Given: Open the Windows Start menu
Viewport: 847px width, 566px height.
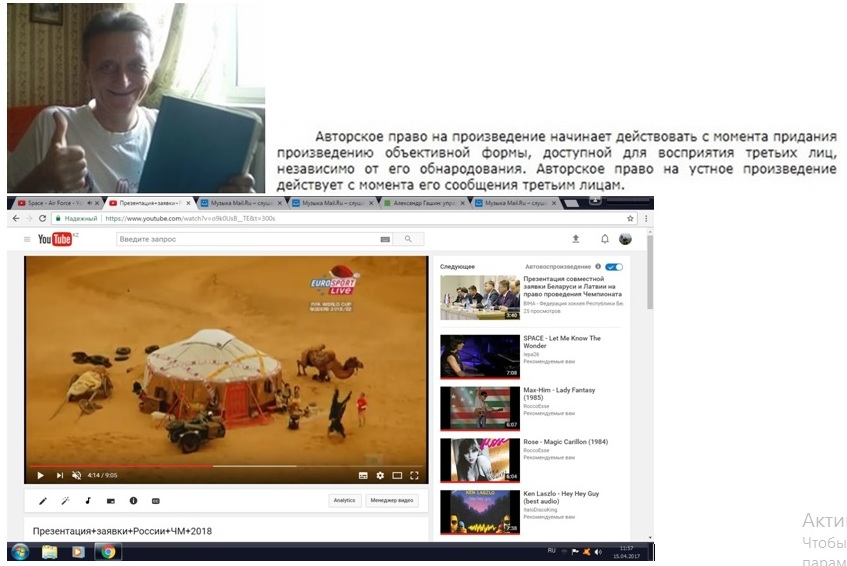Looking at the screenshot, I should 20,552.
